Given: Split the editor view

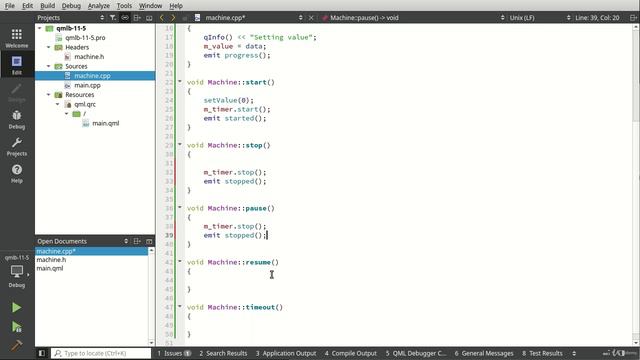Looking at the screenshot, I should [x=633, y=18].
